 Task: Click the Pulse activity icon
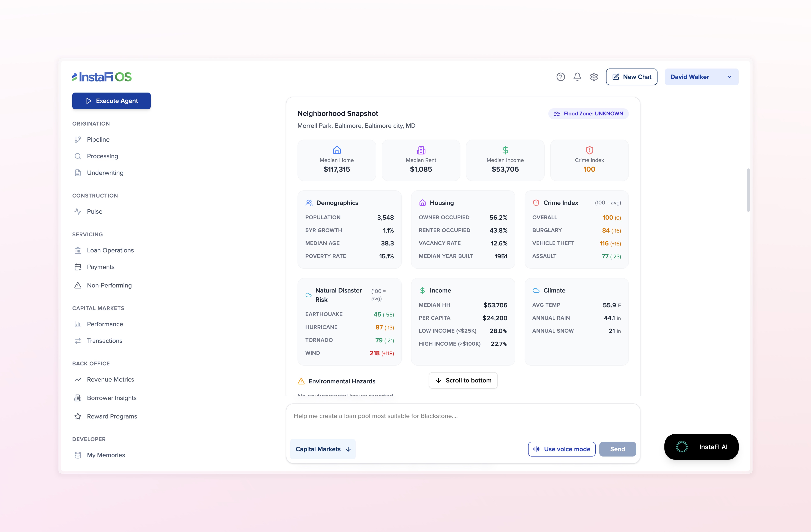(78, 212)
